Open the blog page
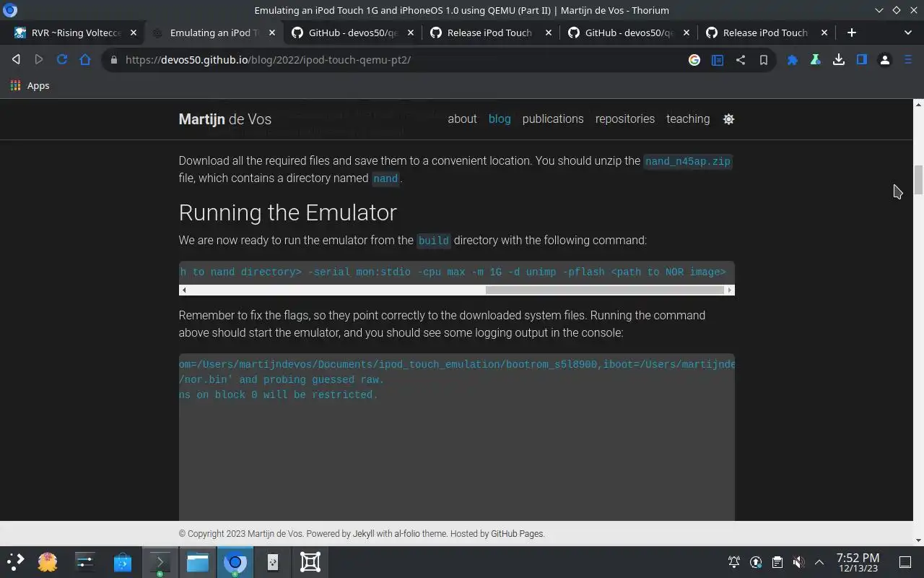The width and height of the screenshot is (924, 578). (500, 119)
